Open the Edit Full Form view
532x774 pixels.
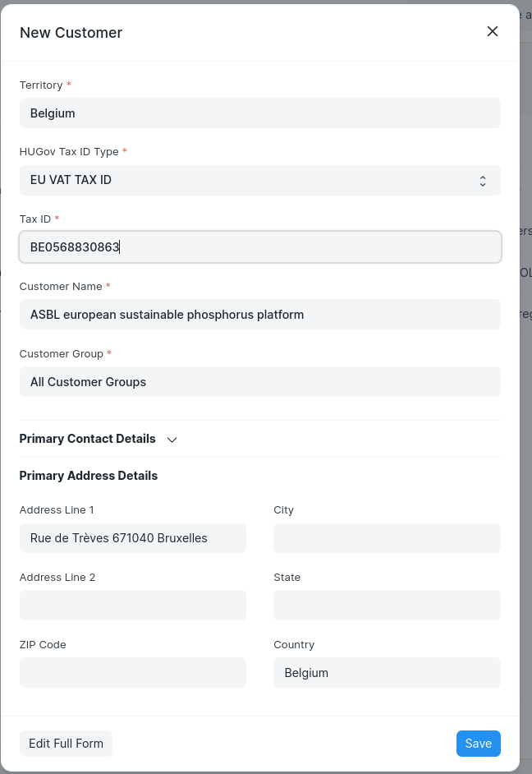[x=66, y=743]
